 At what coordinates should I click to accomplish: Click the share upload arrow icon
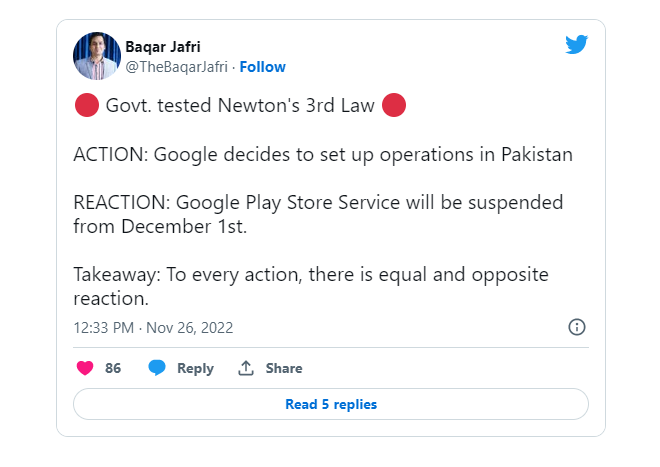tap(246, 368)
